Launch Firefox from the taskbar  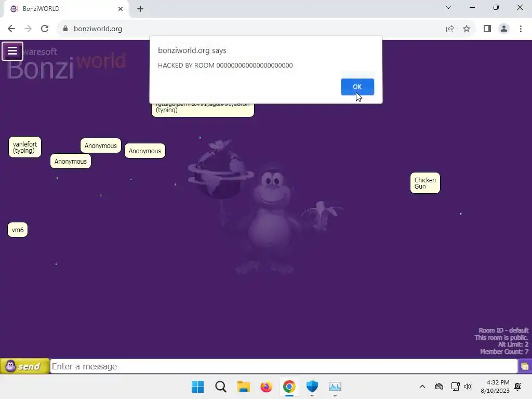267,387
